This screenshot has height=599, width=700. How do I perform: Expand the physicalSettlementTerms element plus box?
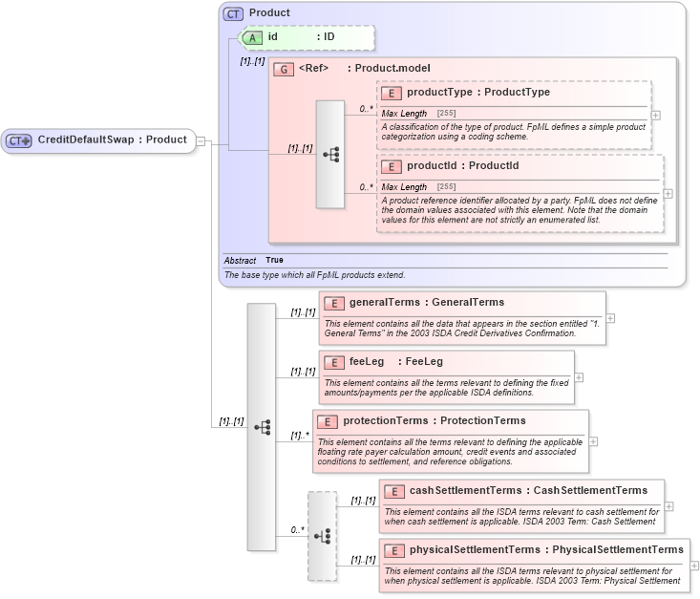(694, 566)
